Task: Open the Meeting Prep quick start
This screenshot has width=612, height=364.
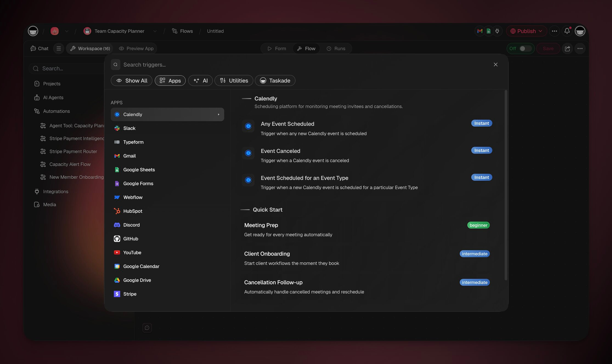Action: pos(261,225)
